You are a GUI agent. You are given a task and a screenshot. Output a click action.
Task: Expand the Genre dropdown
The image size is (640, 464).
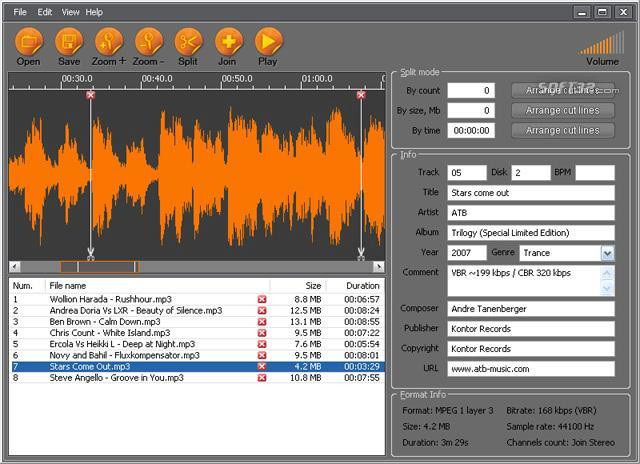pos(607,254)
